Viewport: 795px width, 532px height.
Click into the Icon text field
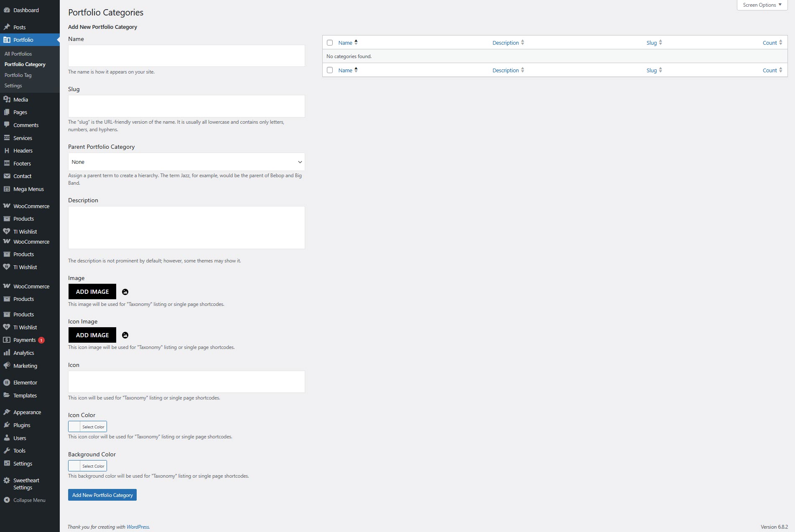186,382
